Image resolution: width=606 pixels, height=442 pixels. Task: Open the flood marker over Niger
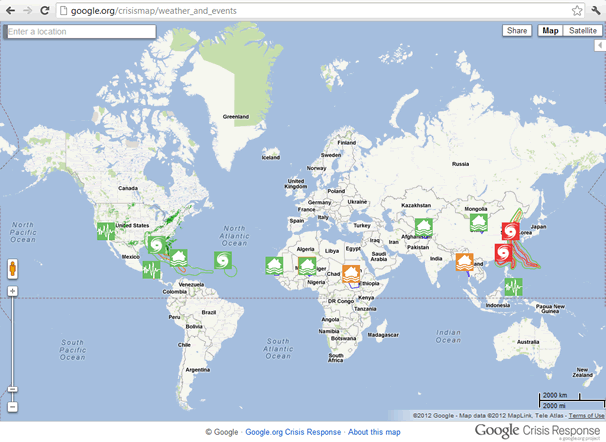(307, 266)
